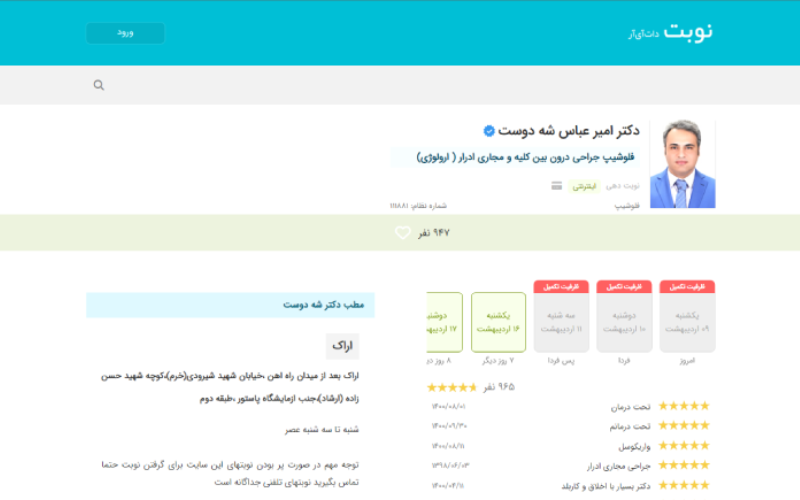Image resolution: width=800 pixels, height=500 pixels.
Task: Click the فلوشیپ label under the doctor photo
Action: click(627, 206)
